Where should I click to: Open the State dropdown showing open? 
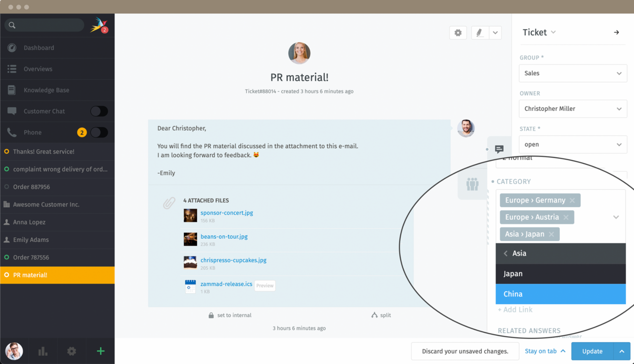coord(573,145)
